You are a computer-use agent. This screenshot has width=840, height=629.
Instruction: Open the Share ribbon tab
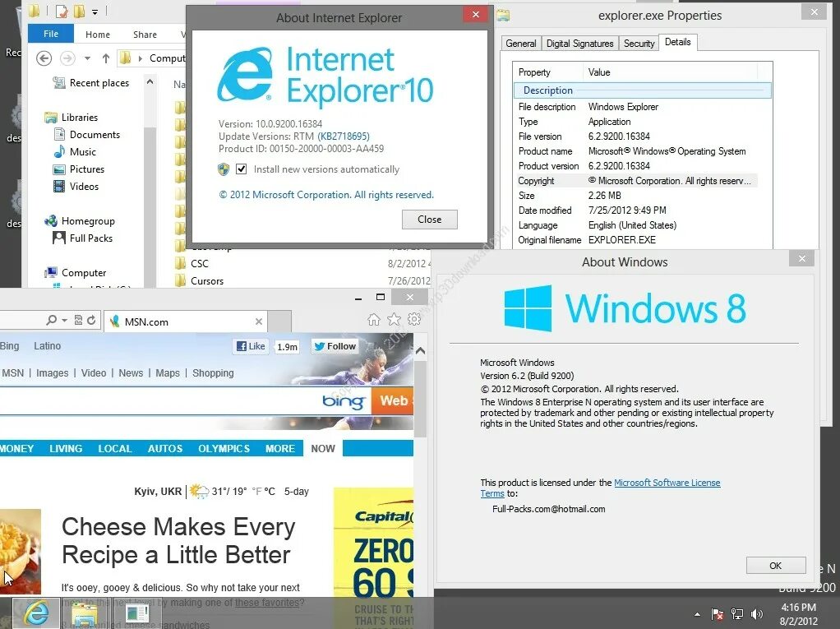tap(145, 35)
